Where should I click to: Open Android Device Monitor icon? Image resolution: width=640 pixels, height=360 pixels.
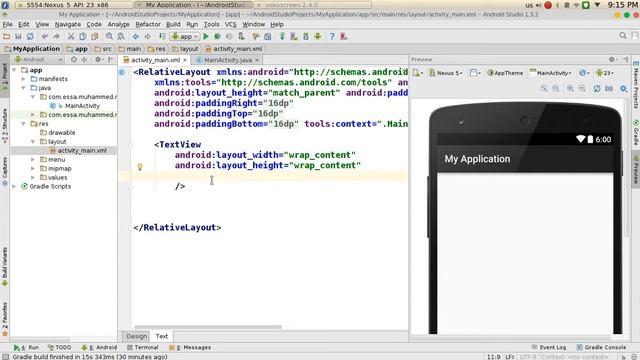(318, 36)
